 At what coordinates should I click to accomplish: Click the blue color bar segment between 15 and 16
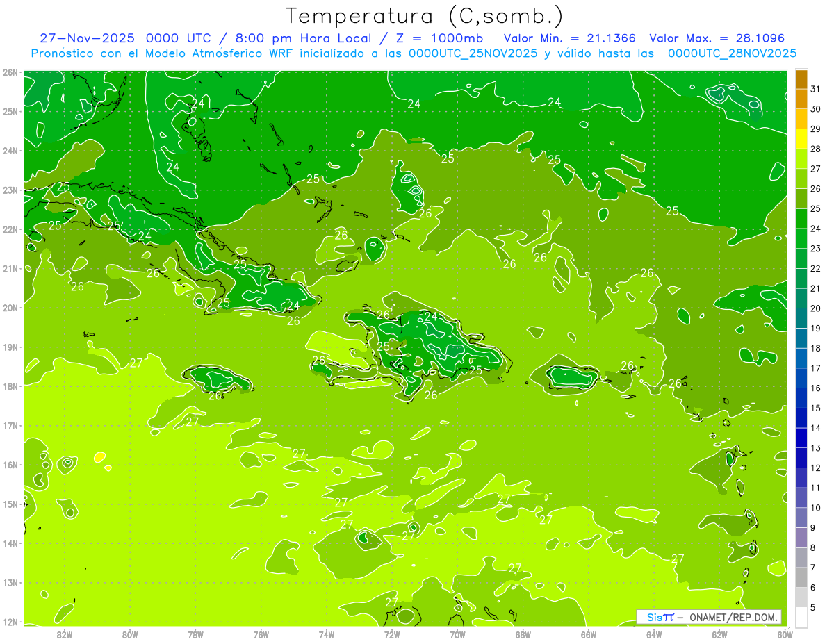(x=801, y=398)
